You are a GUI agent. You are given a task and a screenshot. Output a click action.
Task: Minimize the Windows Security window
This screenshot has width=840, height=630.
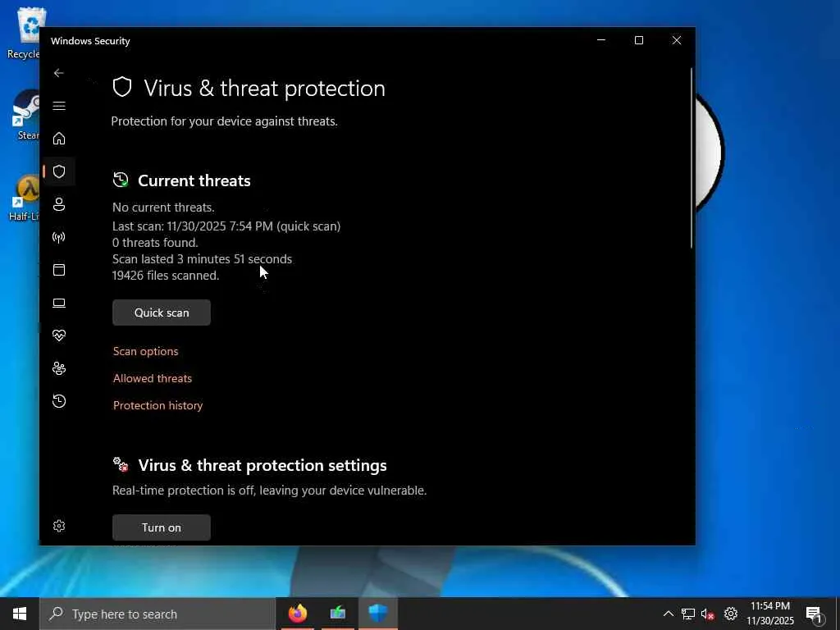pos(601,40)
